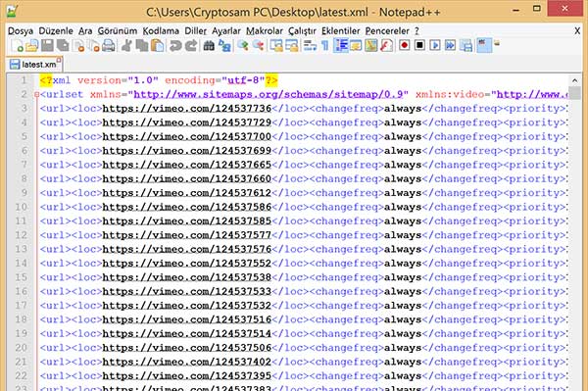This screenshot has height=391, width=588.
Task: Open the Dosya menu
Action: point(21,30)
